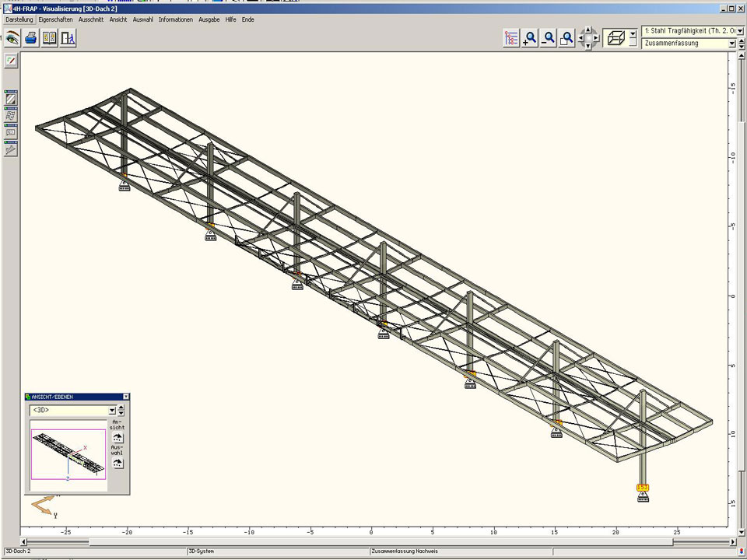Click the zoom out magnifier icon
747x560 pixels.
pos(549,38)
